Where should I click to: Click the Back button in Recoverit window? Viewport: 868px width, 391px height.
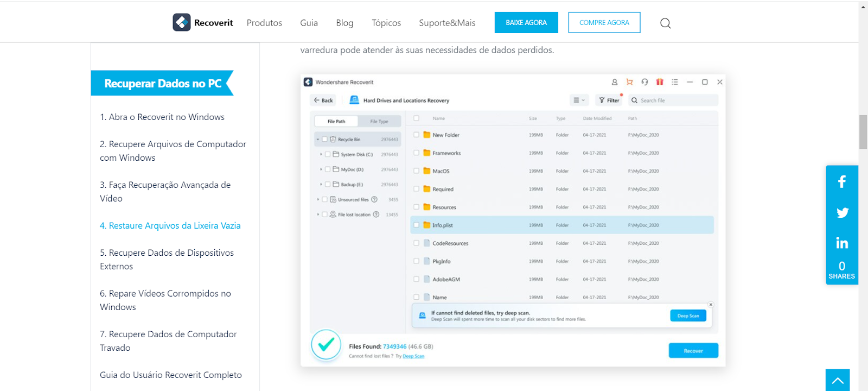coord(323,100)
